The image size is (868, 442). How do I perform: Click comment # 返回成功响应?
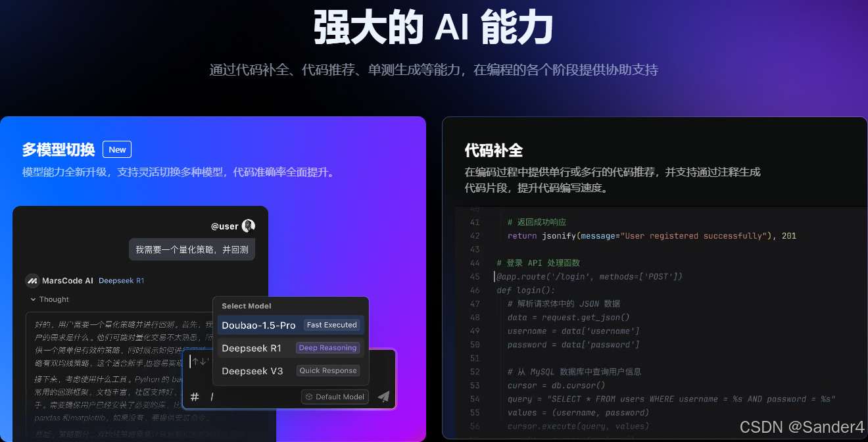tap(537, 222)
